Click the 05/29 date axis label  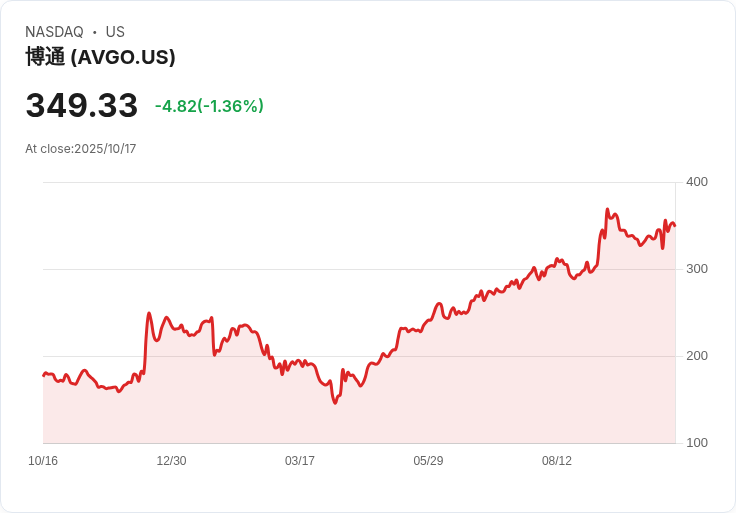tap(428, 460)
